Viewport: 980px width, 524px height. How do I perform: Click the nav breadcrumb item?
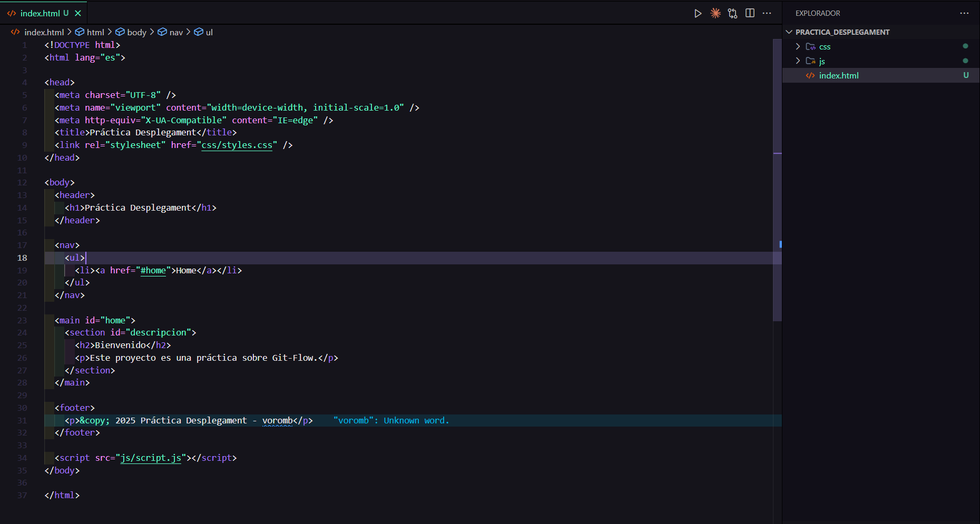tap(176, 32)
